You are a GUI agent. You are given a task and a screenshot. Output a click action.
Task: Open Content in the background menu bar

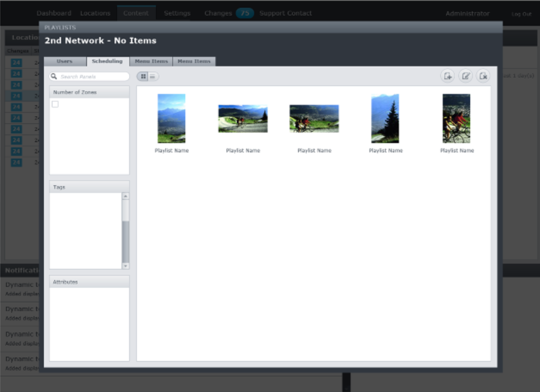pyautogui.click(x=136, y=13)
